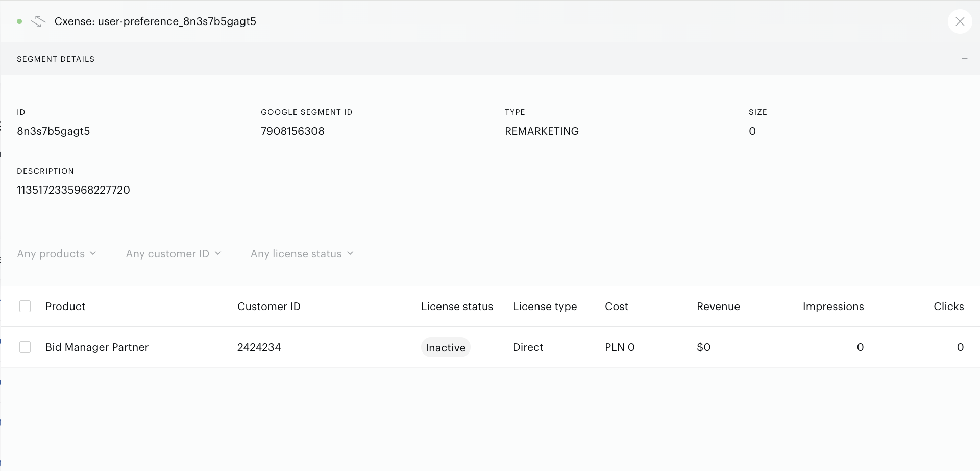The width and height of the screenshot is (980, 471).
Task: Click the description value 1135172335968227720
Action: [73, 190]
